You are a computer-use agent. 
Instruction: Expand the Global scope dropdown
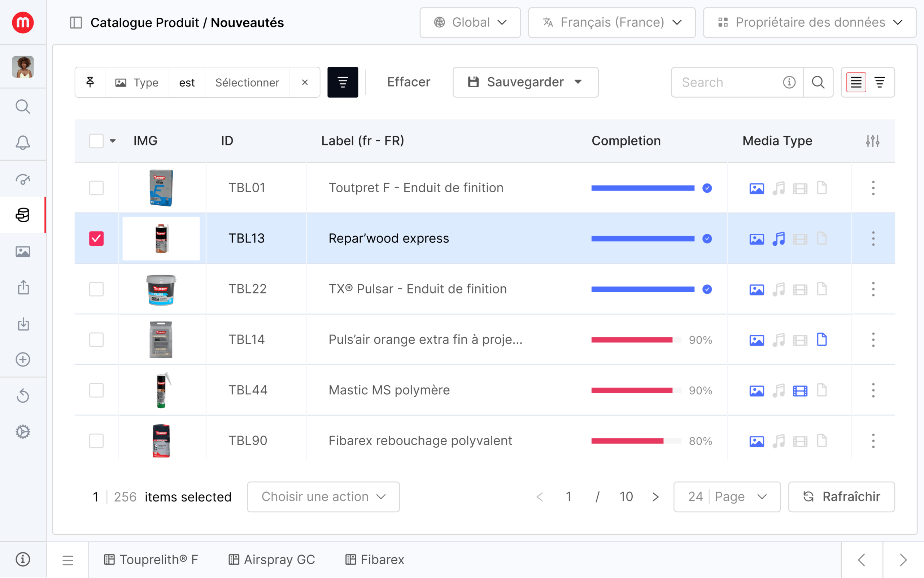pyautogui.click(x=470, y=23)
